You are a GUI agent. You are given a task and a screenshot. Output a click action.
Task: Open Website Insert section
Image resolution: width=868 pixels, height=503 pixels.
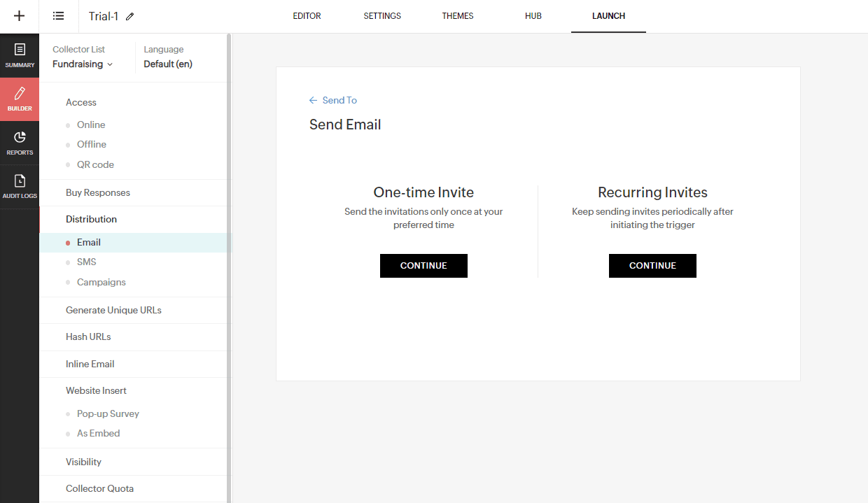tap(96, 390)
